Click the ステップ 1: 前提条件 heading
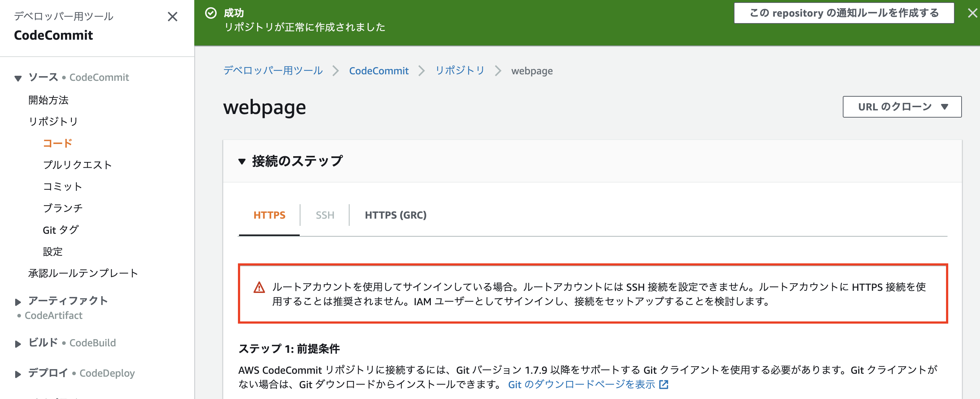Screen dimensions: 980x399 click(289, 348)
